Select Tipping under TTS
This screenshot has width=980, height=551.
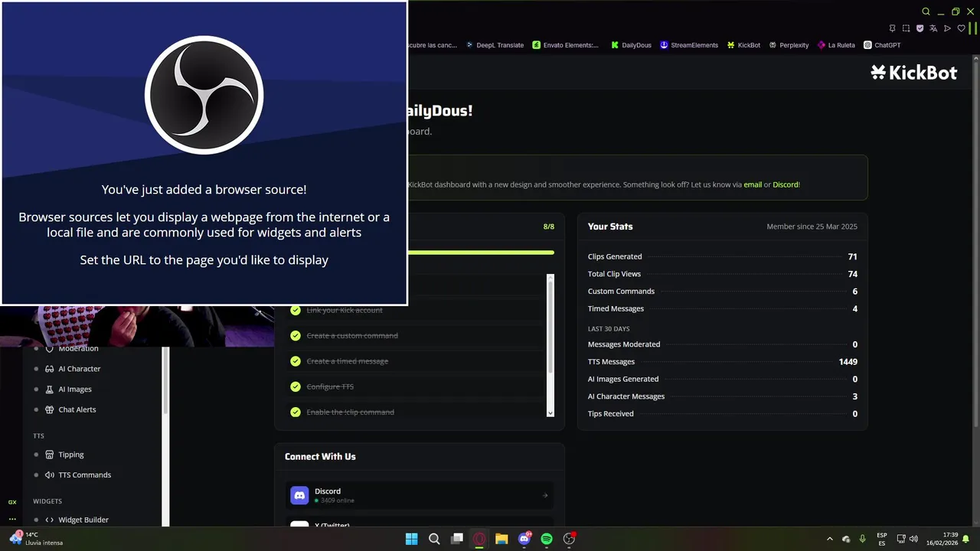(x=71, y=455)
